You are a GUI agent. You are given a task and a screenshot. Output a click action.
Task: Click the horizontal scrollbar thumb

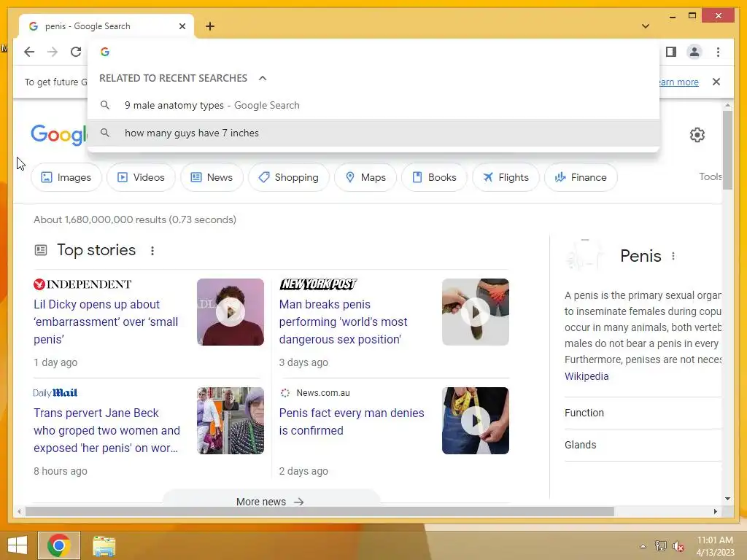tap(320, 511)
